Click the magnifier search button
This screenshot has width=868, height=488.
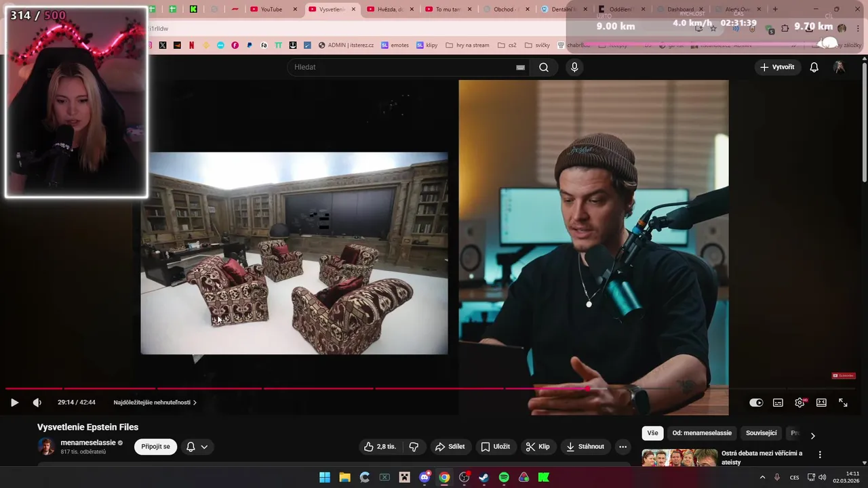point(544,67)
